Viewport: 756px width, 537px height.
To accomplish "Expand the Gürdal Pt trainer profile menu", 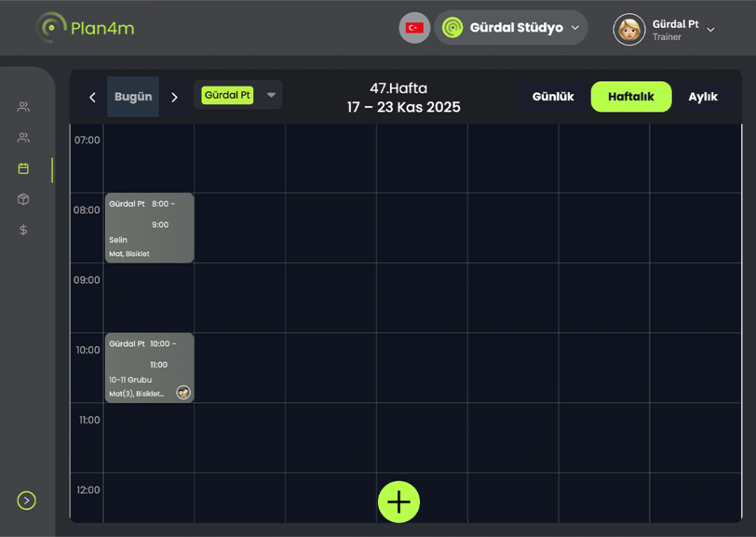I will click(664, 30).
